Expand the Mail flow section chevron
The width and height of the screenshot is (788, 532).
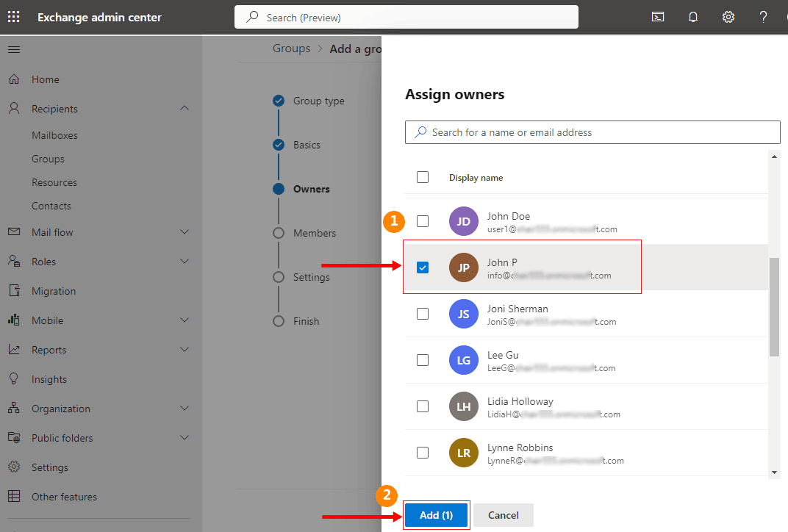pos(185,232)
